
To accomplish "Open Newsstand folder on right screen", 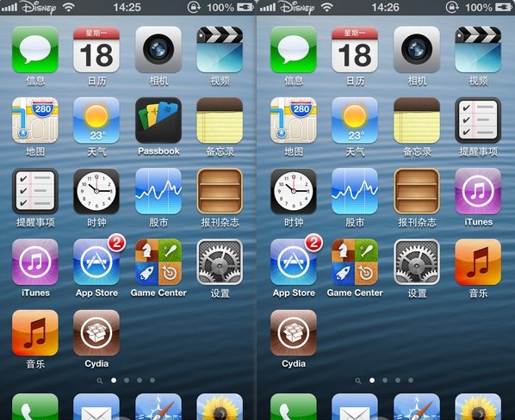I will tap(417, 191).
